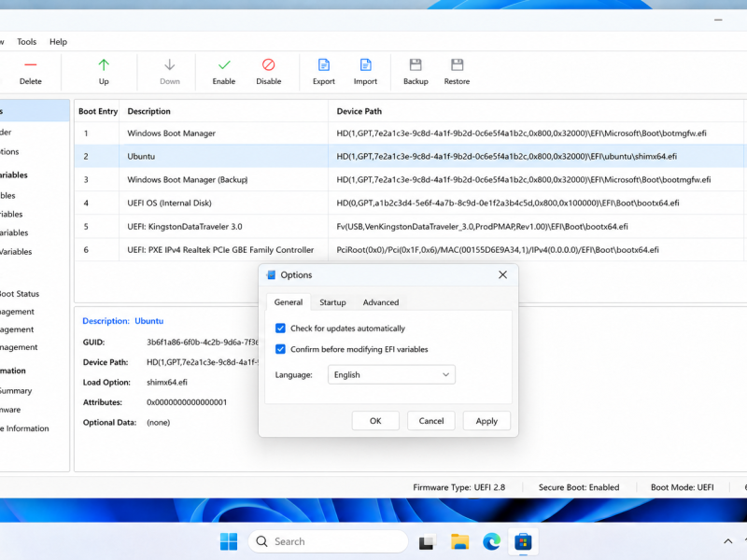Click the Secure Boot: Enabled status
The image size is (747, 560).
[x=579, y=487]
